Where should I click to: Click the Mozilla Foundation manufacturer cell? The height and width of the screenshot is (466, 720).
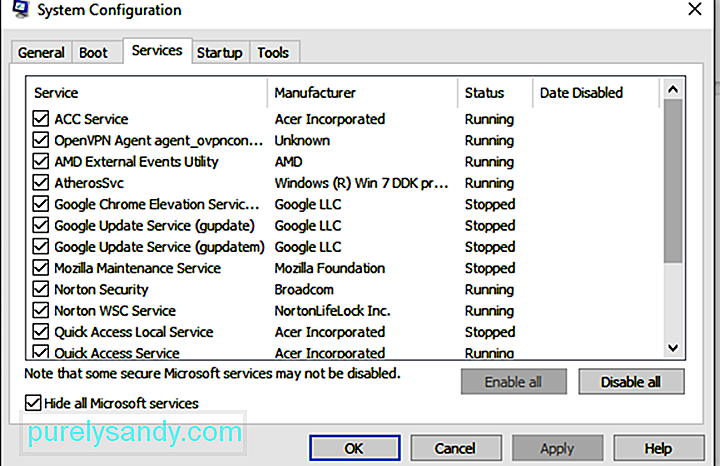pyautogui.click(x=330, y=268)
